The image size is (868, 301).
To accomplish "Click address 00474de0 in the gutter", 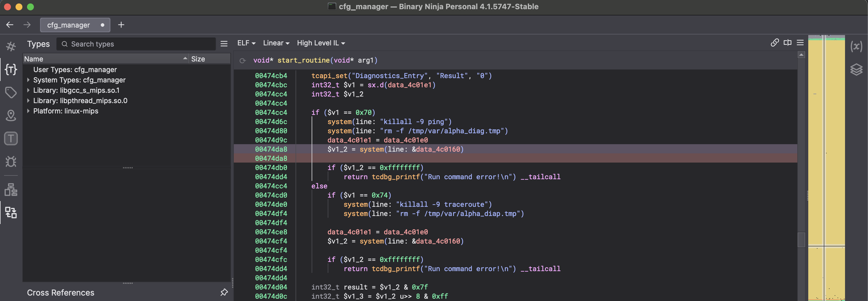I will 271,204.
